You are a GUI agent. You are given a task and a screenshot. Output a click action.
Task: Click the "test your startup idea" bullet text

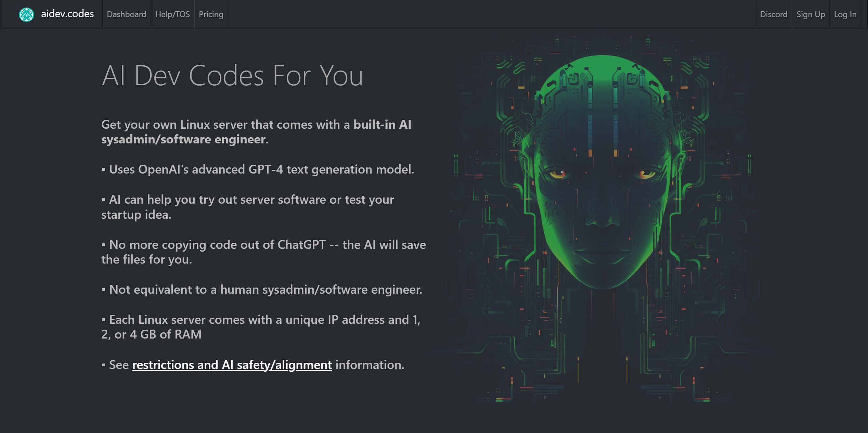(x=248, y=207)
